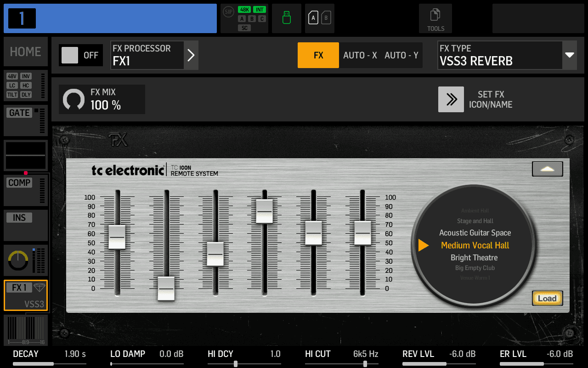Viewport: 588px width, 368px height.
Task: Go to the next FX PROCESSOR
Action: tap(191, 55)
